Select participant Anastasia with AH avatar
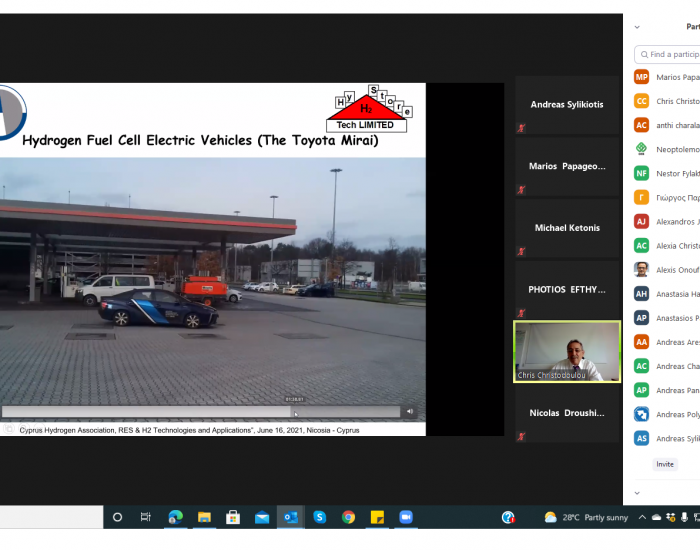Viewport: 700px width, 550px height. click(x=667, y=294)
